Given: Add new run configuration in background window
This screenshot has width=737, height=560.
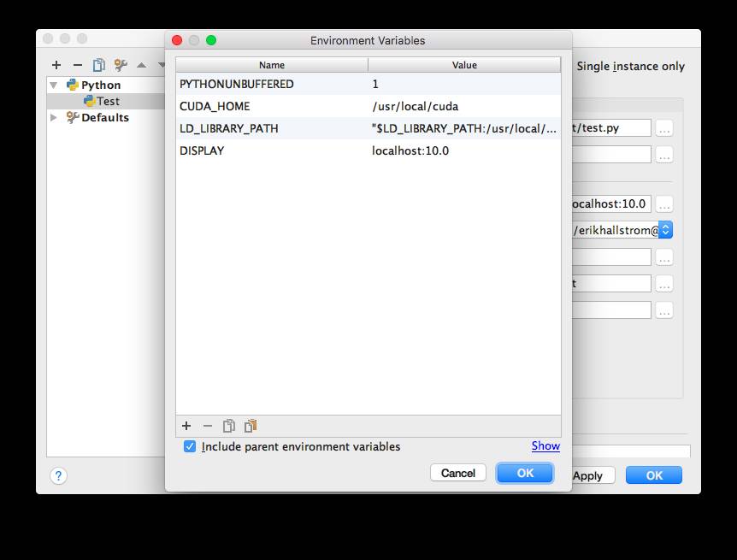Looking at the screenshot, I should coord(56,65).
